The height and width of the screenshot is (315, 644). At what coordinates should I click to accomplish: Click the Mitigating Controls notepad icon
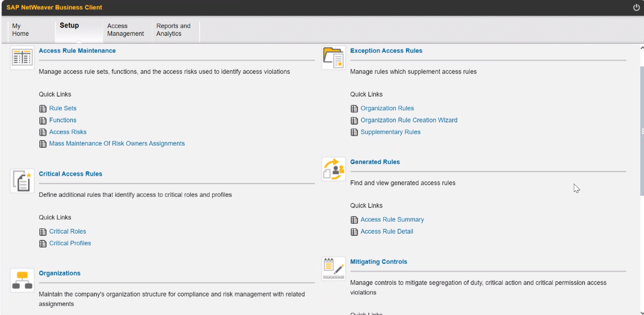[x=334, y=269]
